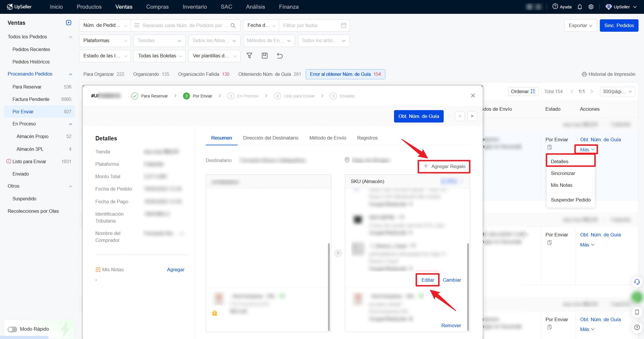644x339 pixels.
Task: Click the Historial de Impresión printer icon
Action: 584,74
